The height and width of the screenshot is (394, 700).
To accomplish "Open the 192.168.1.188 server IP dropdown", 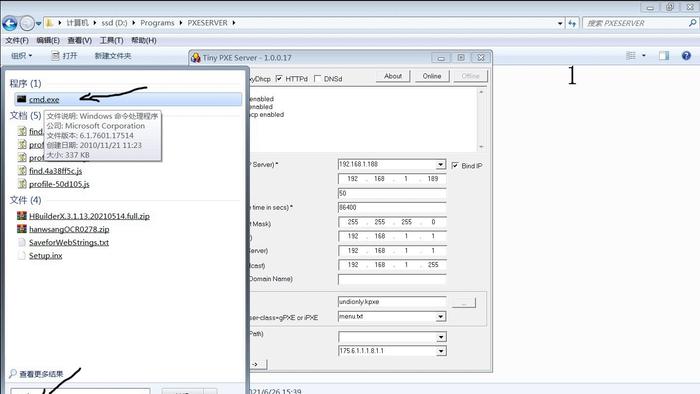I will (x=441, y=164).
